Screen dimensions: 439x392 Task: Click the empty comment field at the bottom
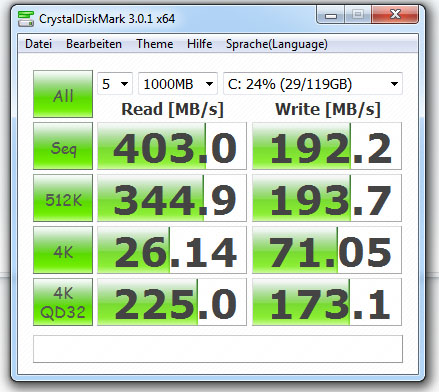(218, 349)
